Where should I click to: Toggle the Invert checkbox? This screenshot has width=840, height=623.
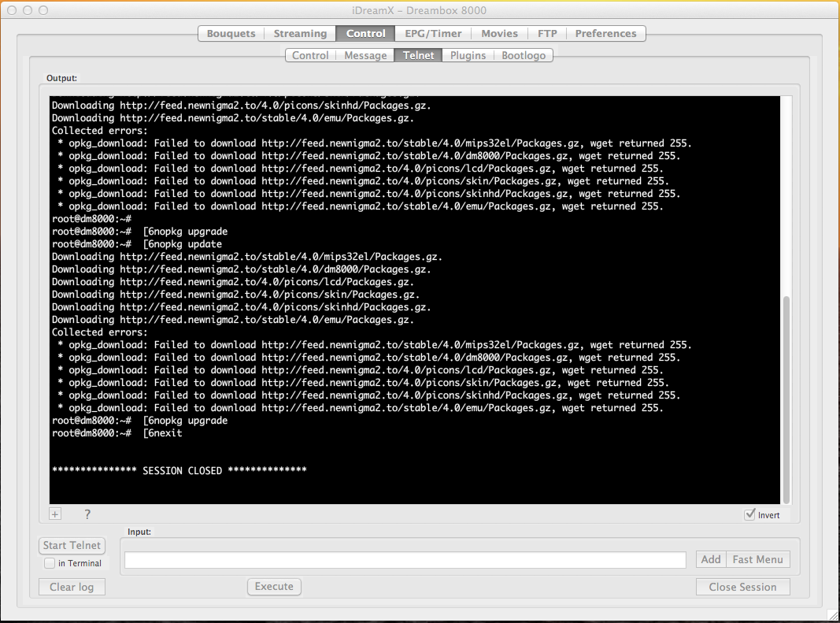(749, 515)
